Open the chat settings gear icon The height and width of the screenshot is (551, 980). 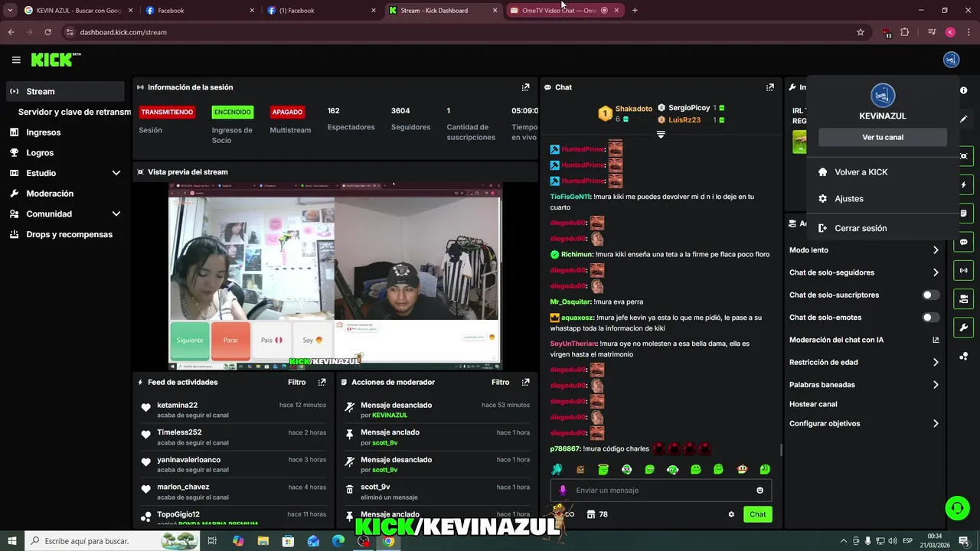click(731, 514)
